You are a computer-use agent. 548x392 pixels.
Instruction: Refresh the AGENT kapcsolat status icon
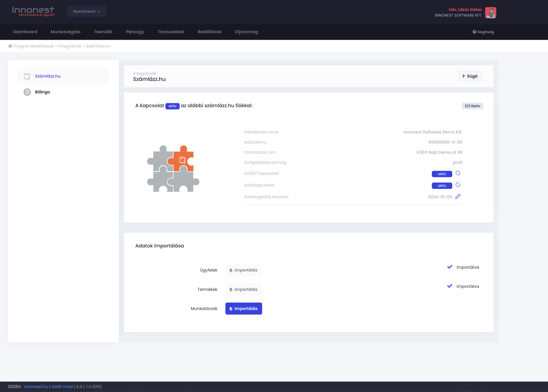[458, 173]
